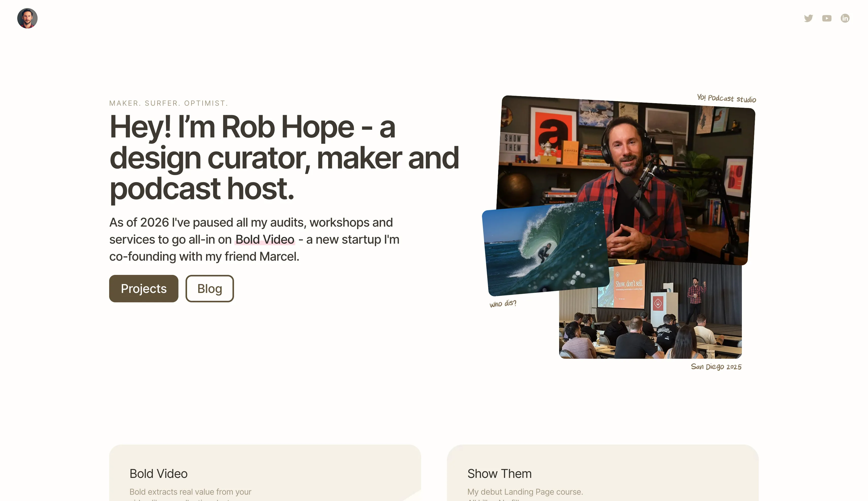Click the podcast studio photo

[653, 155]
